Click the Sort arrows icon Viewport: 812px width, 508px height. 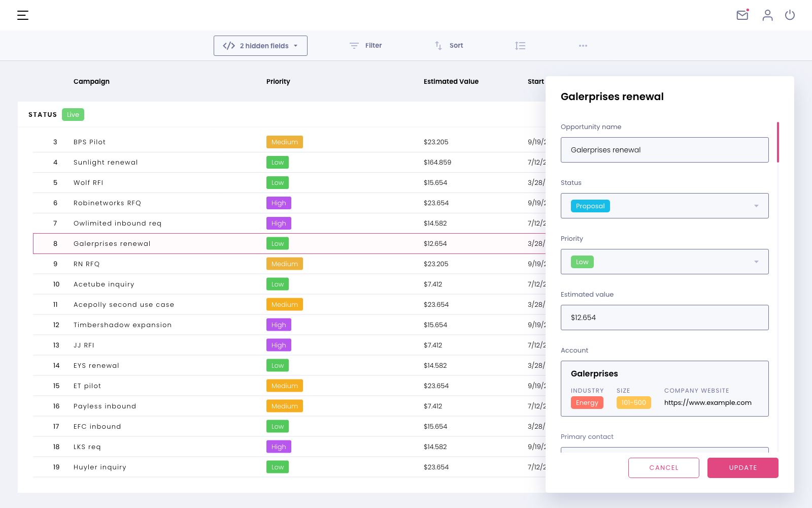point(438,46)
